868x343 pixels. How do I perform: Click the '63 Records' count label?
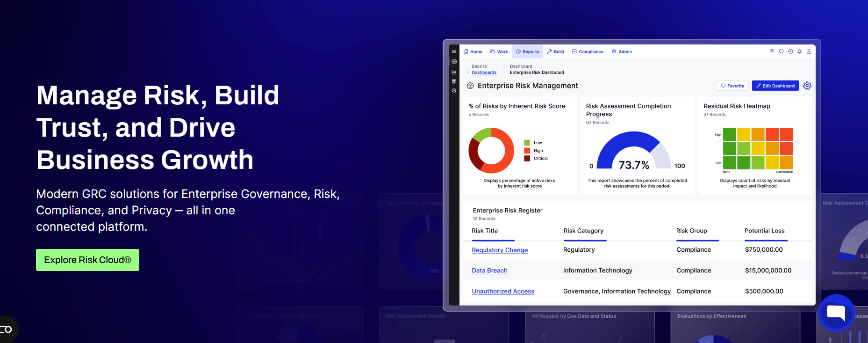coord(597,123)
